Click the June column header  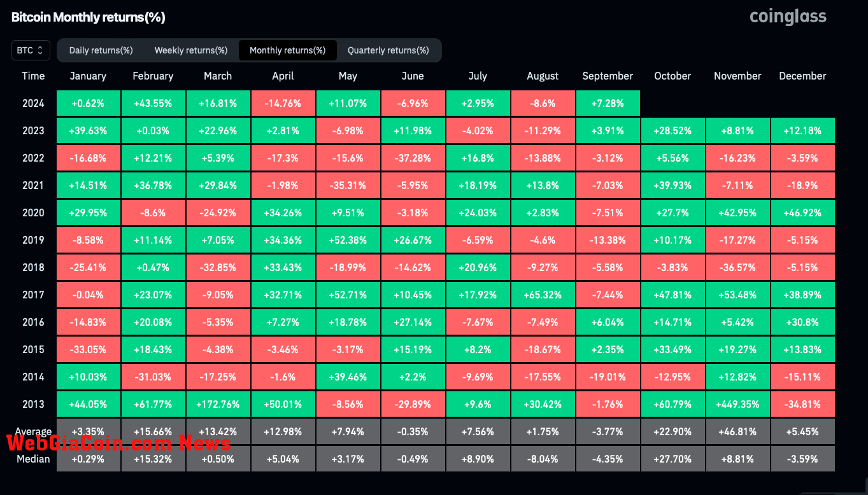tap(413, 76)
